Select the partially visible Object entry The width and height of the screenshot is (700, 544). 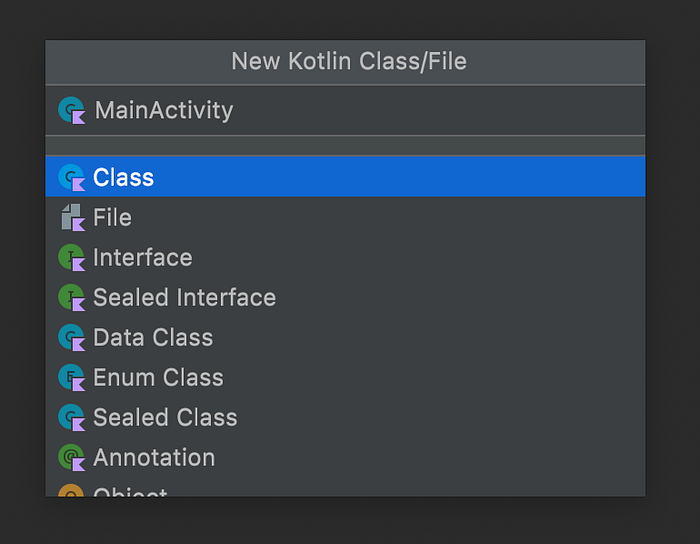click(x=345, y=487)
